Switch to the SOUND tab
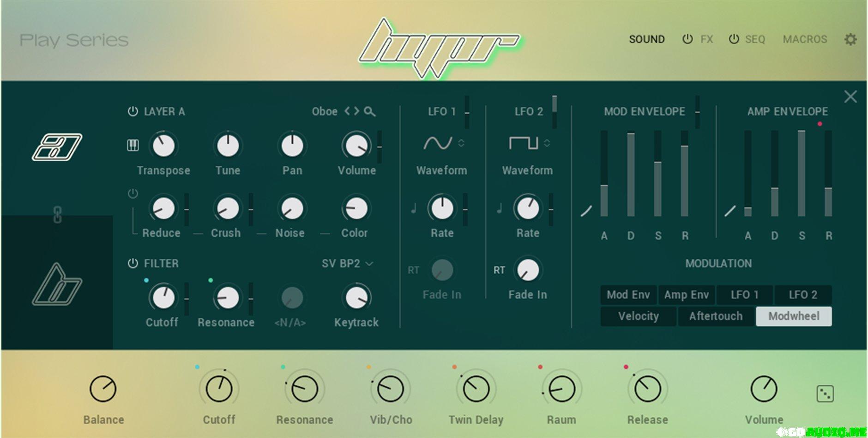The width and height of the screenshot is (868, 438). click(x=647, y=39)
